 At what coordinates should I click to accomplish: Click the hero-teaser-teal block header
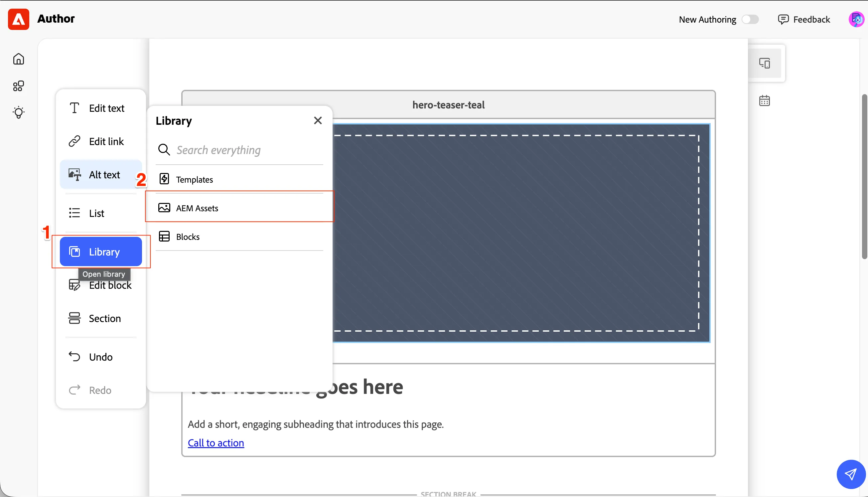point(448,105)
